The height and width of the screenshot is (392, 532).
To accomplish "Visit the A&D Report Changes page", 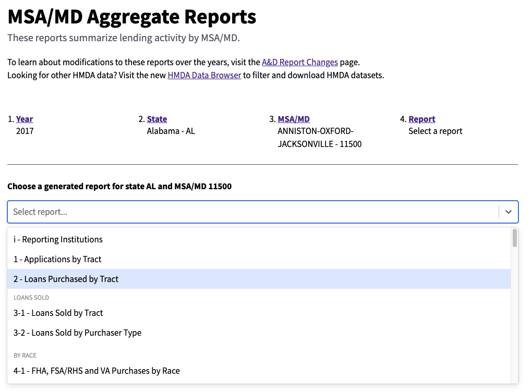I will [x=300, y=62].
